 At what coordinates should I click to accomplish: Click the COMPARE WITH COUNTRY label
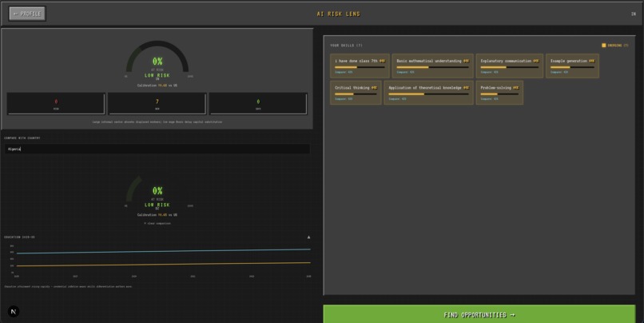[x=22, y=138]
